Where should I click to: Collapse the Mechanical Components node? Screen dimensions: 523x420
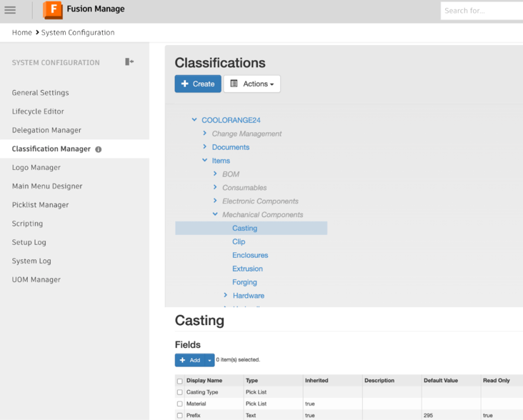click(215, 214)
